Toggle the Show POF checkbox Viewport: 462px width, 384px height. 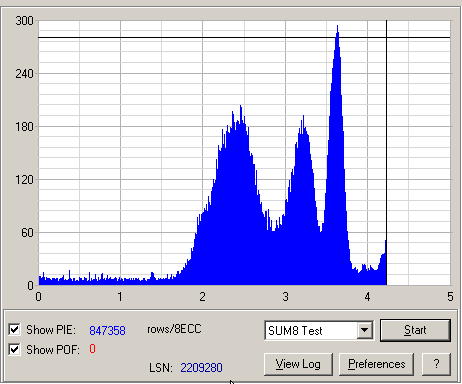(14, 349)
